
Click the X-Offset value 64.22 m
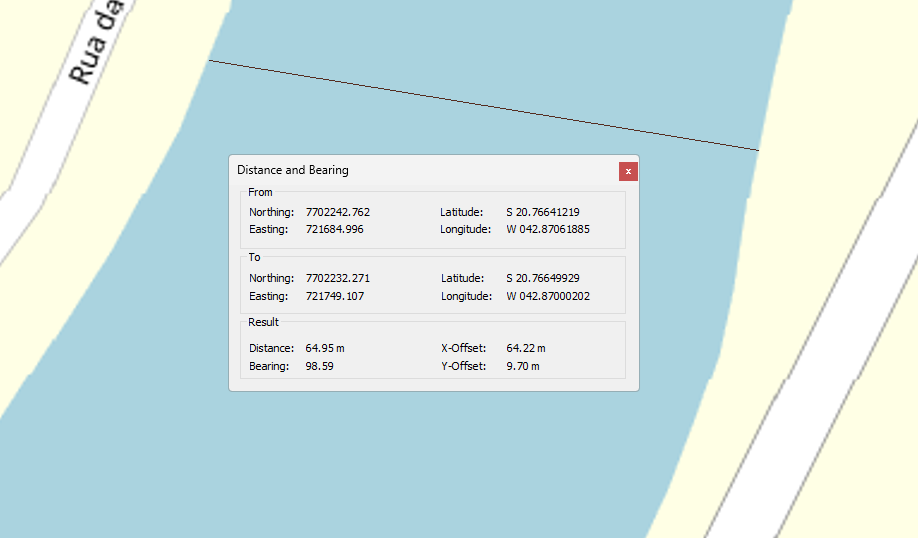(526, 348)
